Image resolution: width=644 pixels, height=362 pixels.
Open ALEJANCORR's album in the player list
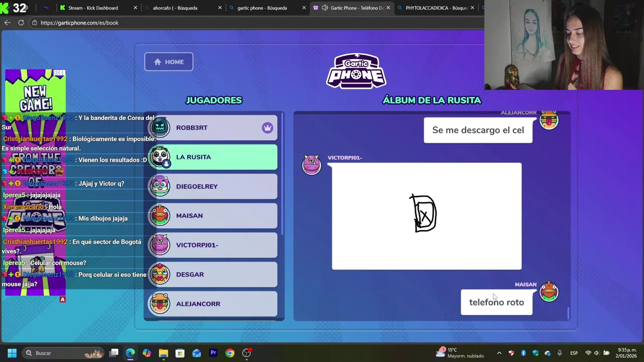pyautogui.click(x=213, y=304)
